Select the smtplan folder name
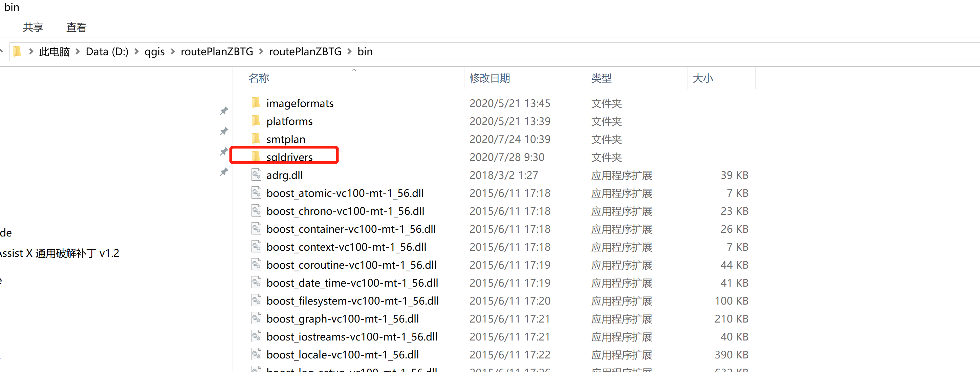This screenshot has width=980, height=372. [286, 139]
